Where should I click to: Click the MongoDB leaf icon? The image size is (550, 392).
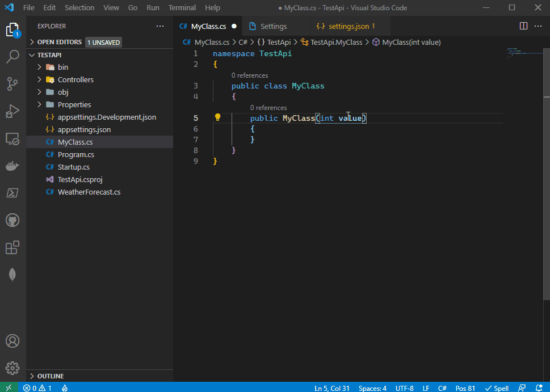pos(12,274)
